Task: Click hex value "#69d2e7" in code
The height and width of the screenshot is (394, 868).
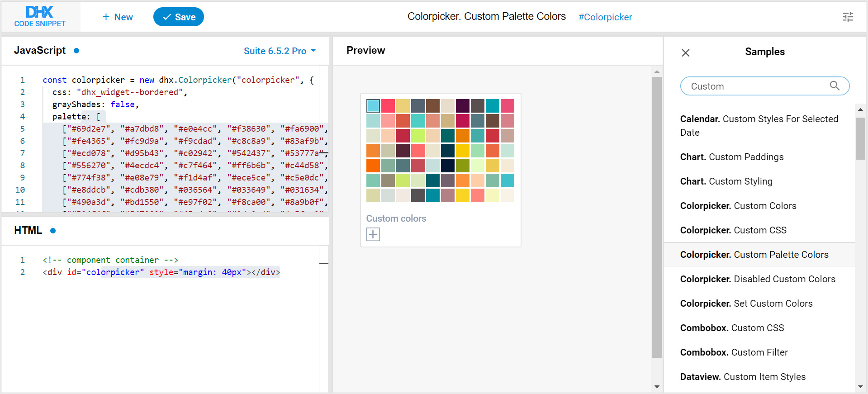Action: pos(88,129)
